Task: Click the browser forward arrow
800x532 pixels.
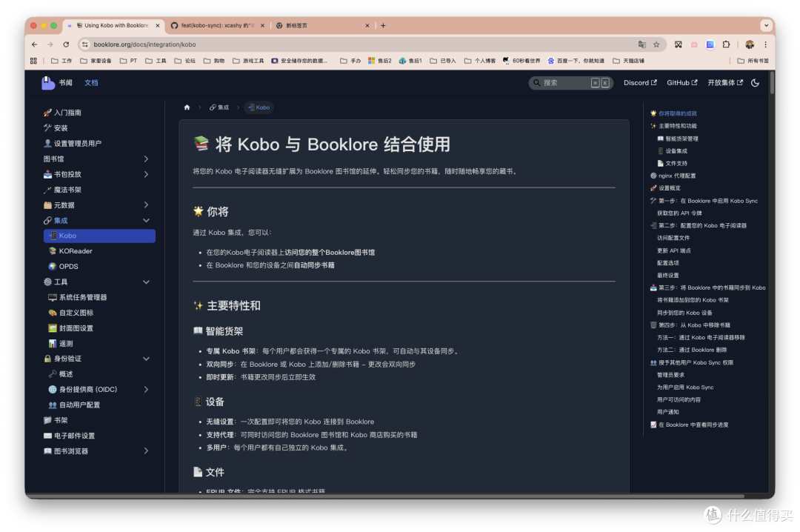Action: [x=50, y=44]
